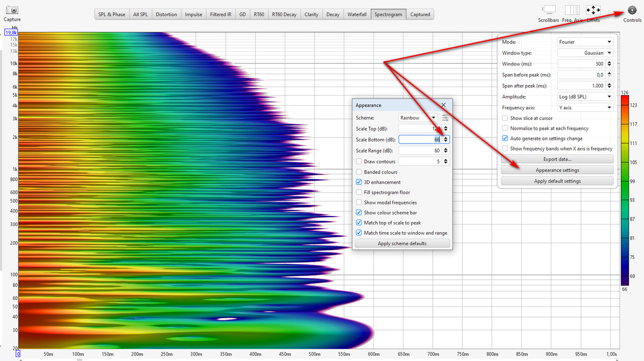
Task: Switch to Clarity tab
Action: pyautogui.click(x=311, y=15)
